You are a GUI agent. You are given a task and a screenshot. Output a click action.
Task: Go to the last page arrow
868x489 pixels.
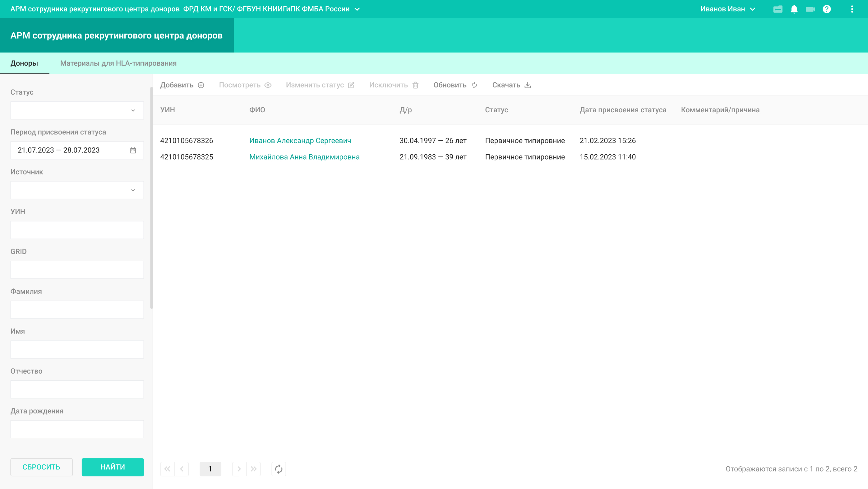click(x=253, y=469)
